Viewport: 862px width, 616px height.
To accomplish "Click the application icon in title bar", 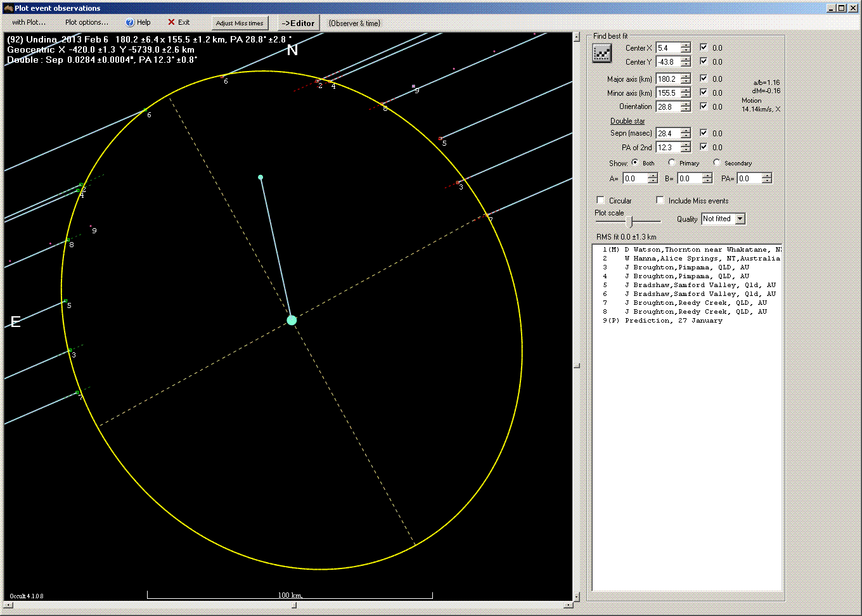I will [x=8, y=8].
